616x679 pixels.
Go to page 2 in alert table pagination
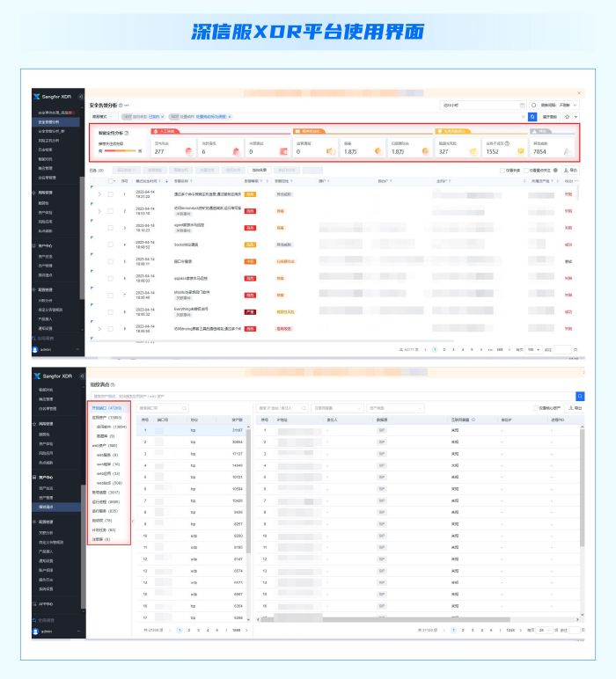coord(444,349)
